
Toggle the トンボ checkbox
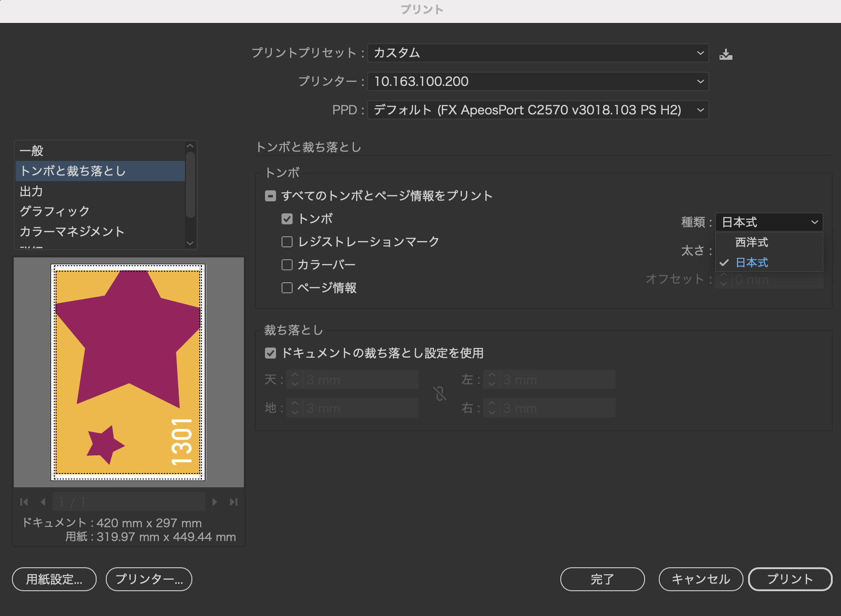(287, 219)
